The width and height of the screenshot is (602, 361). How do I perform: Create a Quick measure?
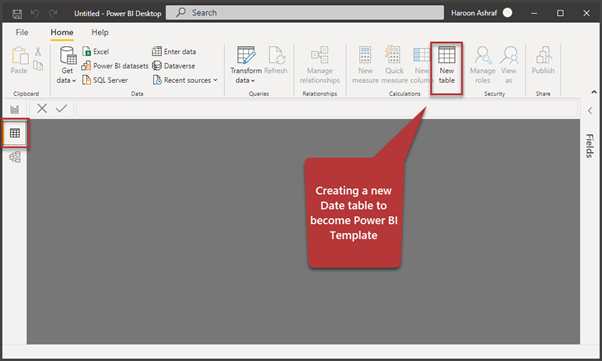click(394, 65)
